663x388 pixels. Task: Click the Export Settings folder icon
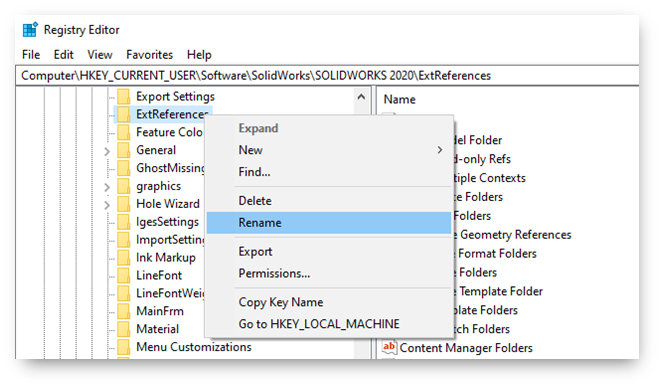[123, 96]
